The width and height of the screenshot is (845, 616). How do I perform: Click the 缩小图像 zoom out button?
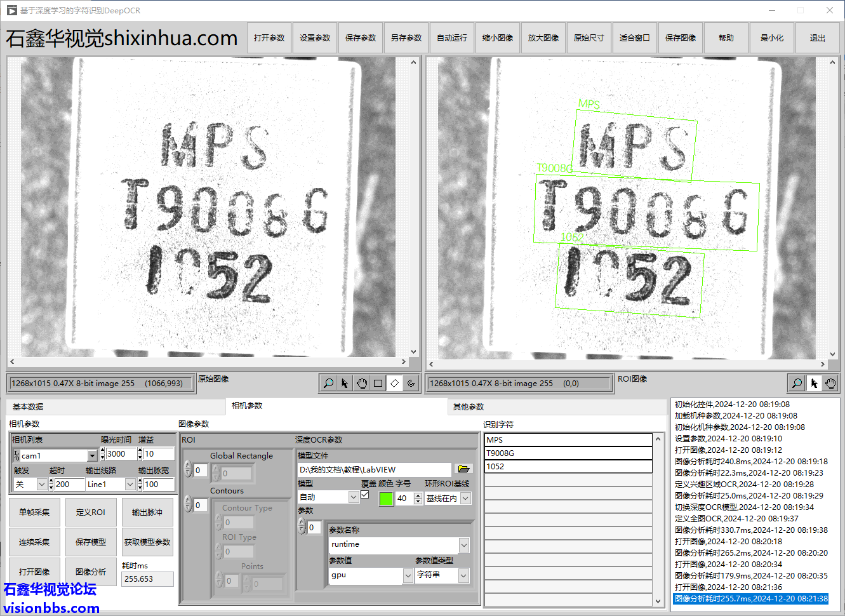tap(498, 38)
